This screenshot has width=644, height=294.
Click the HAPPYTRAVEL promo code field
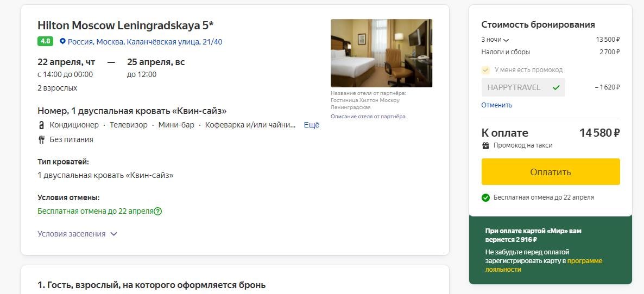tap(523, 87)
